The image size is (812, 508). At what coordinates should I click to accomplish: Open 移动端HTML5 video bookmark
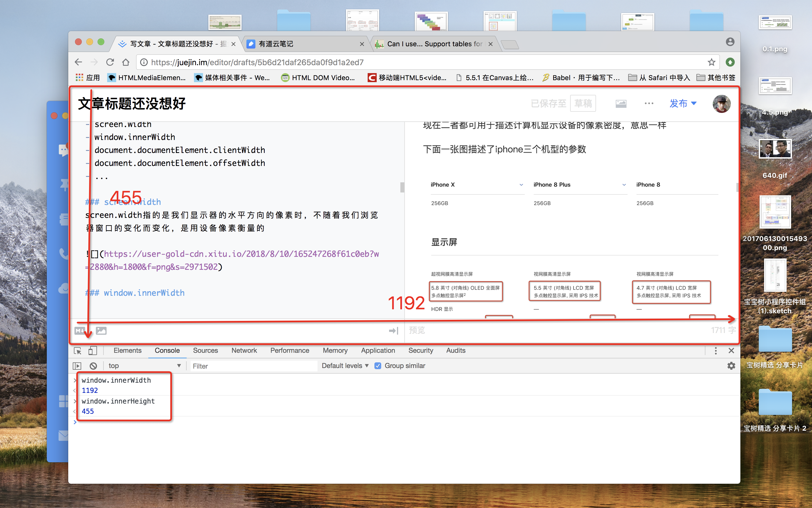tap(407, 78)
